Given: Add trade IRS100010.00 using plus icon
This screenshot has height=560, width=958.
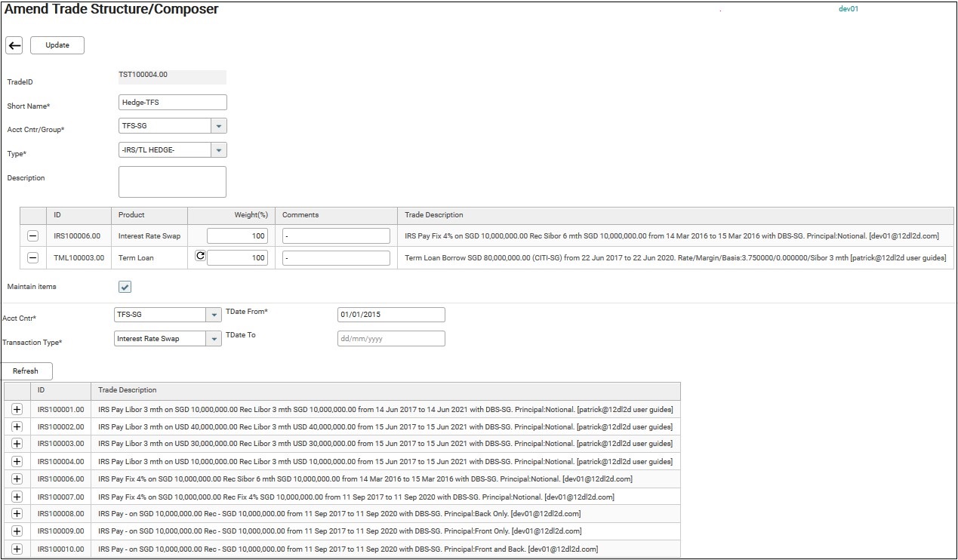Looking at the screenshot, I should [17, 549].
